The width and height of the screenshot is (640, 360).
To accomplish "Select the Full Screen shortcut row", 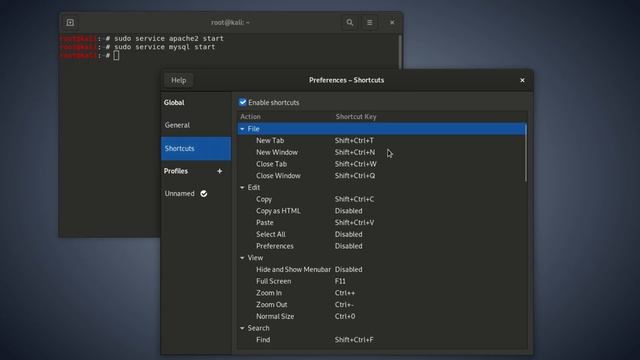I will 382,281.
